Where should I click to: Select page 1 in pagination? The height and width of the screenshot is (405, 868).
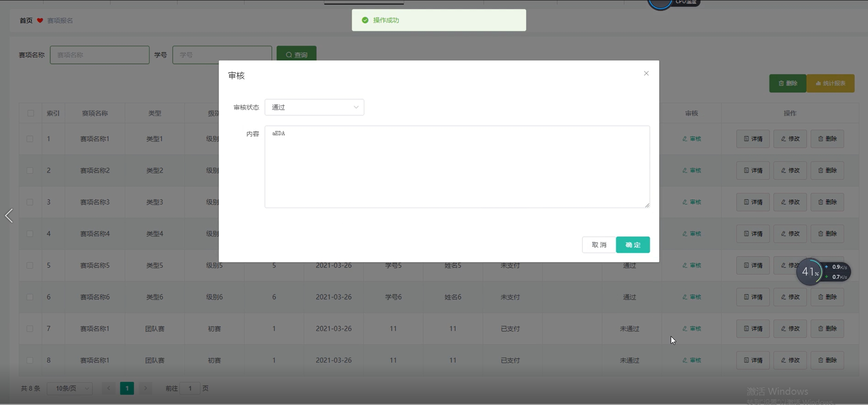pos(127,389)
